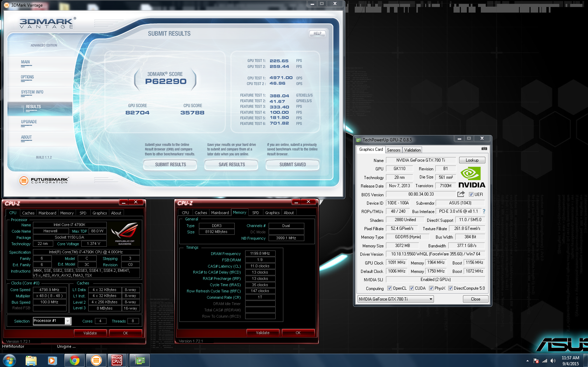Open Graphics tab in right CPU-Z window
Screen dimensions: 588x367
pyautogui.click(x=272, y=213)
